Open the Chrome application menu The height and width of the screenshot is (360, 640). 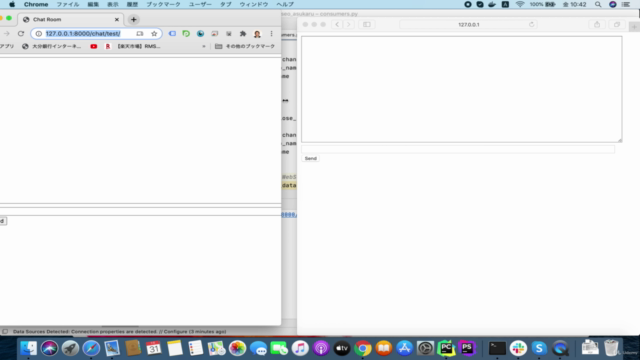[x=36, y=4]
